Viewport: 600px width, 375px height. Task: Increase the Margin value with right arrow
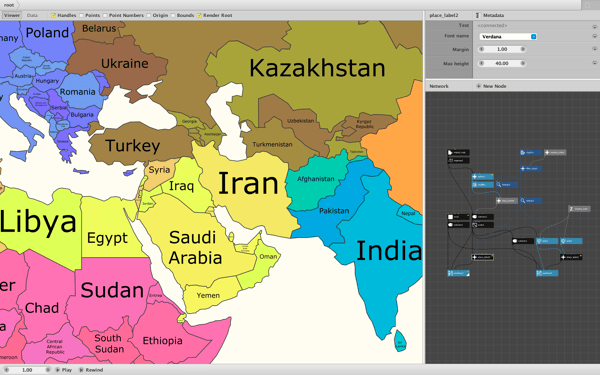(x=523, y=49)
